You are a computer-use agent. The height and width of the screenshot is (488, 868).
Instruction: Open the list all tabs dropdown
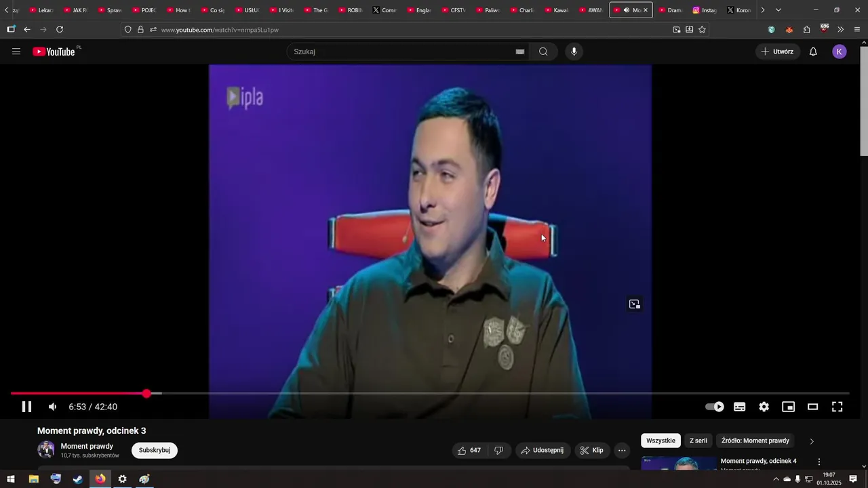(778, 10)
